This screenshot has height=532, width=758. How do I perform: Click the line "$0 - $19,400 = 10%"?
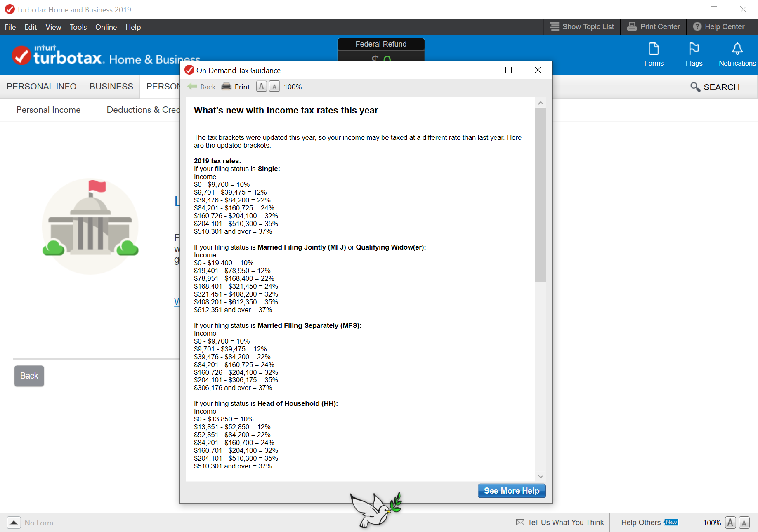click(x=224, y=263)
